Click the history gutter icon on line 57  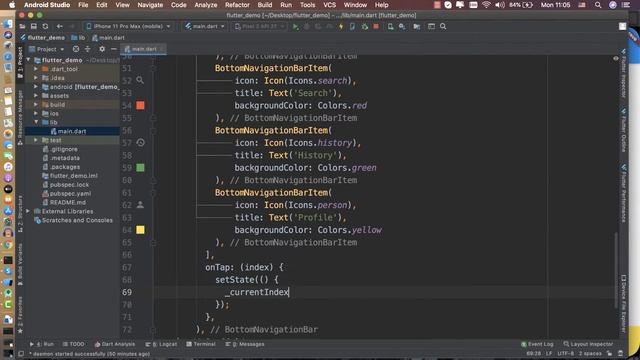tap(140, 142)
